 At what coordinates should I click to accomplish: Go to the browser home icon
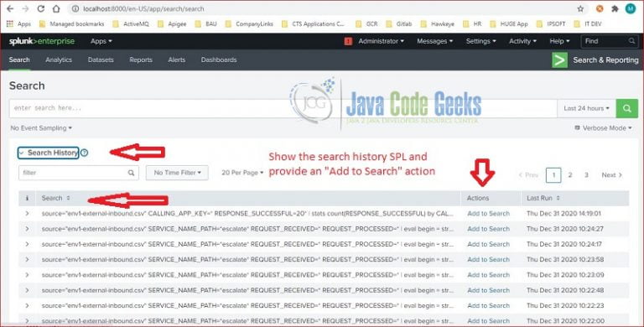click(x=56, y=8)
